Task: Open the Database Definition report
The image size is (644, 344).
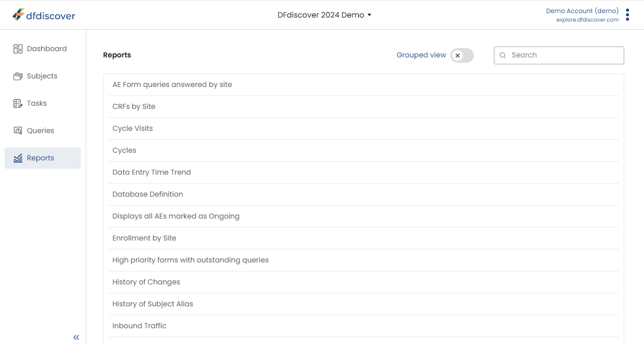Action: (x=363, y=194)
